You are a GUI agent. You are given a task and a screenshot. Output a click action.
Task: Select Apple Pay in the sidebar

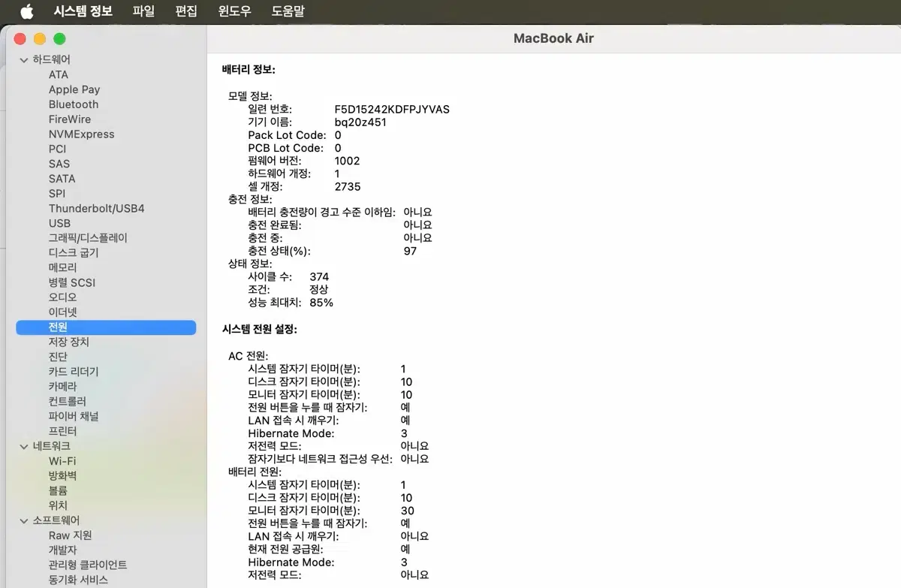[74, 89]
